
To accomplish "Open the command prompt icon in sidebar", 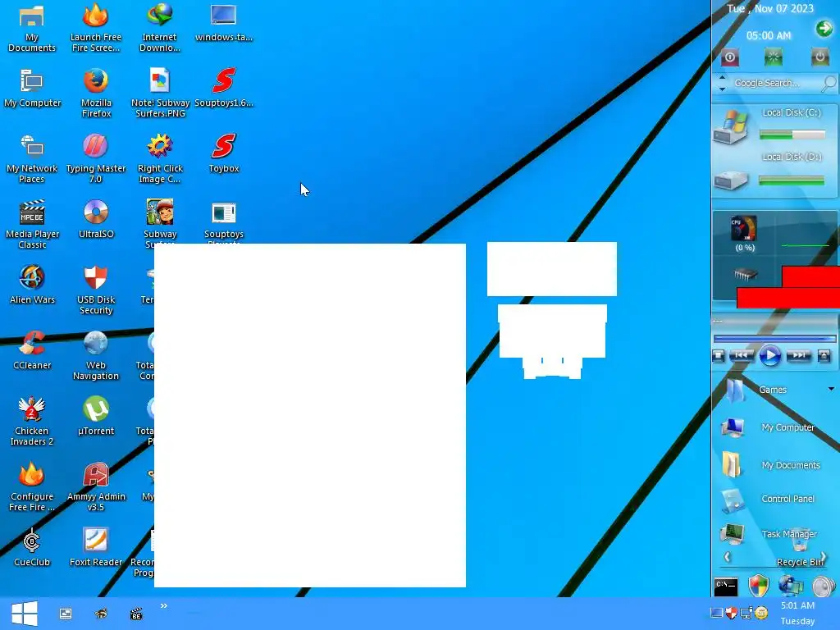I will click(x=726, y=587).
